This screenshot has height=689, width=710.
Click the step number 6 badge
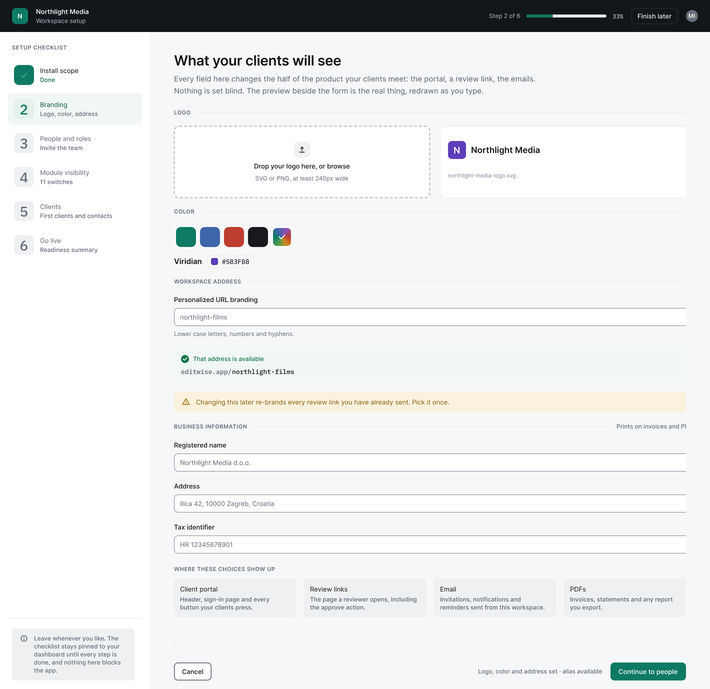point(24,245)
